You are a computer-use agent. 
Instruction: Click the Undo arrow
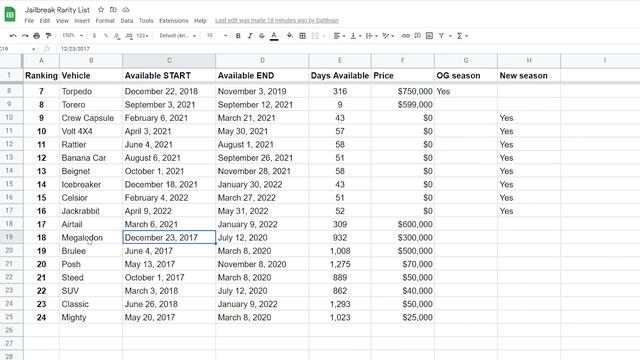tap(13, 36)
